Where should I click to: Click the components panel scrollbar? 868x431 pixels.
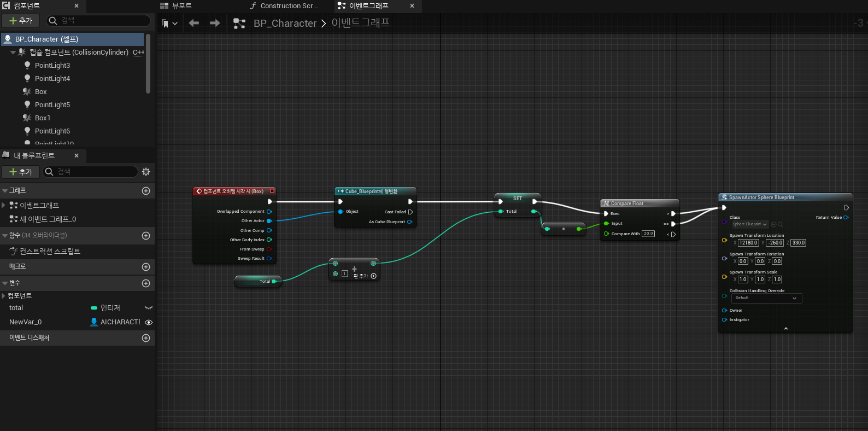[x=148, y=63]
